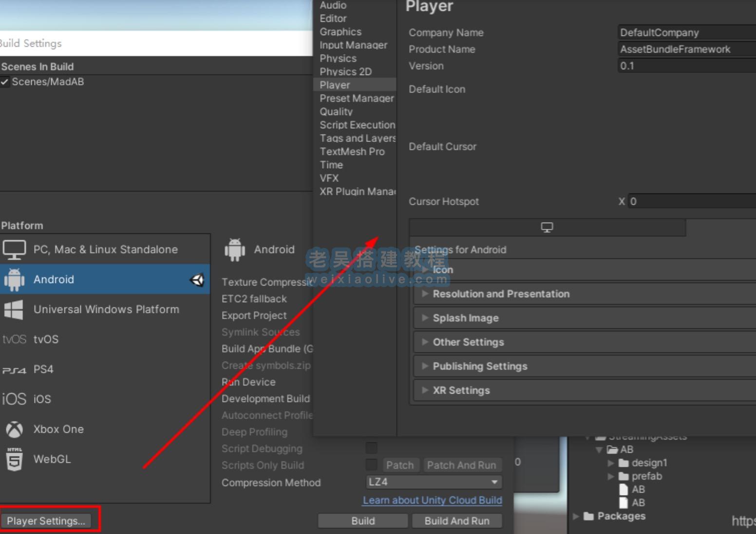Viewport: 756px width, 534px height.
Task: Open the Compression Method LZ4 dropdown
Action: click(433, 482)
